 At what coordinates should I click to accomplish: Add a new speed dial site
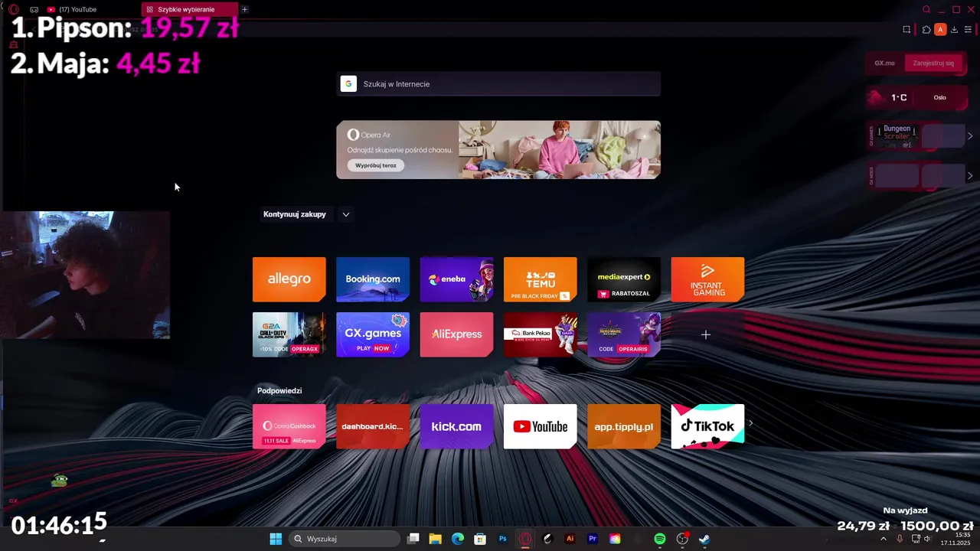click(x=706, y=334)
